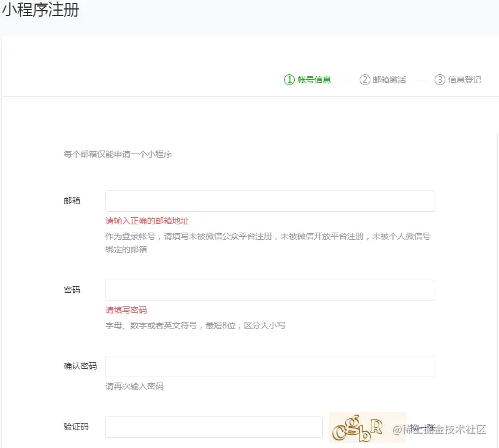Click the error 请填写密码
499x448 pixels.
[126, 310]
